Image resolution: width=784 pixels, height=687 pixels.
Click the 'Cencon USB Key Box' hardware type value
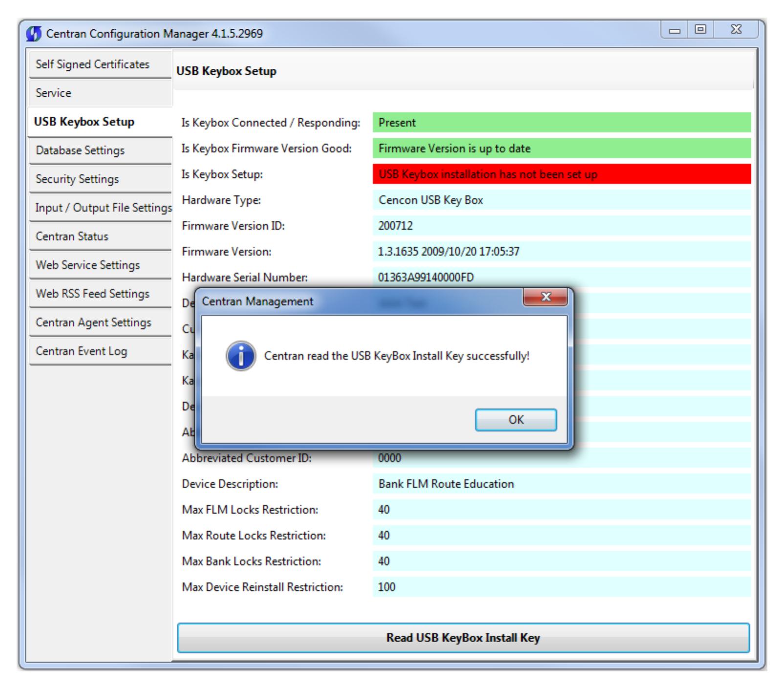(562, 200)
